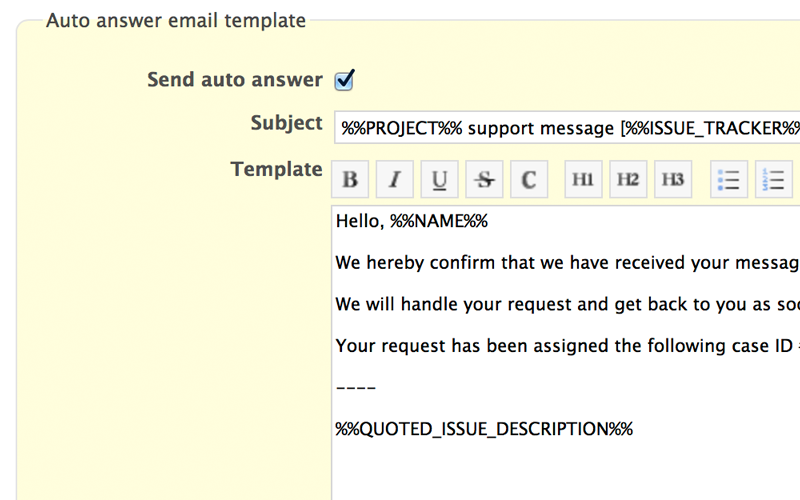Click the %%QUOTED_ISSUE_DESCRIPTION%% line in the template
Image resolution: width=800 pixels, height=500 pixels.
[484, 429]
